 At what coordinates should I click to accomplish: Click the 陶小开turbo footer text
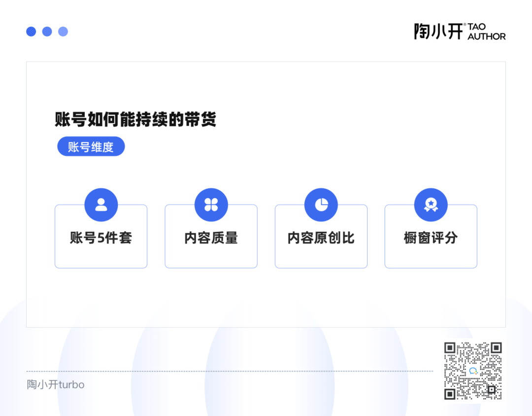coord(56,384)
